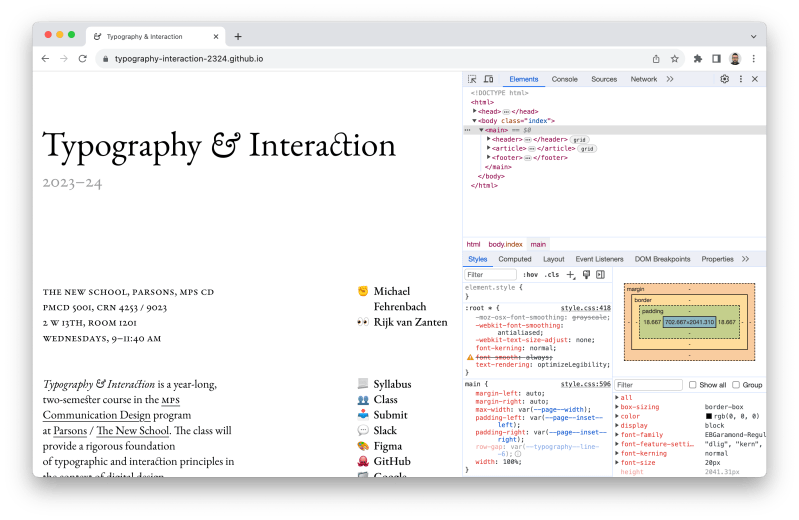This screenshot has width=799, height=520.
Task: Click the box model content dimensions
Action: [689, 322]
